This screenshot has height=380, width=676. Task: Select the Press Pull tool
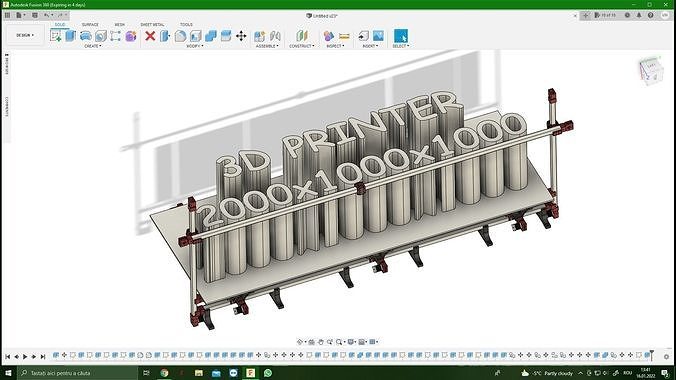point(165,36)
